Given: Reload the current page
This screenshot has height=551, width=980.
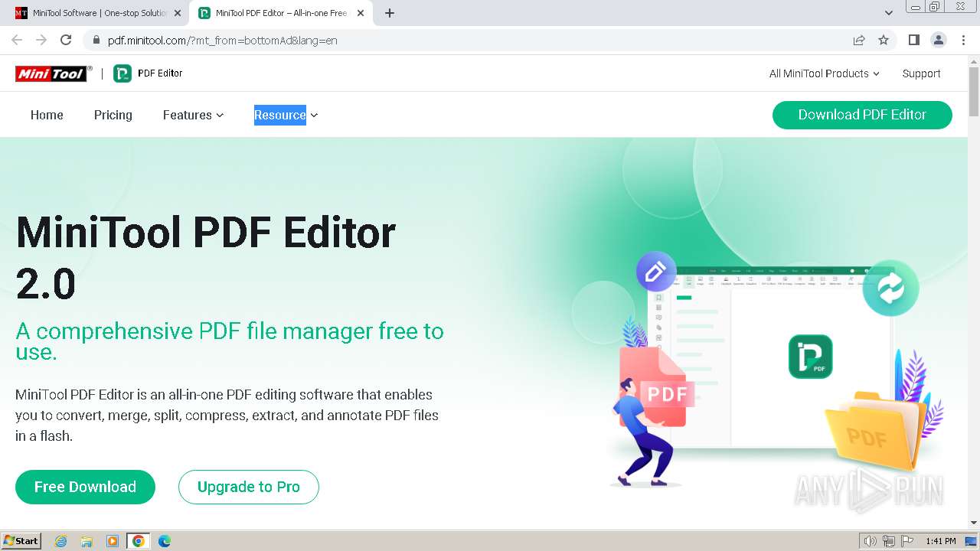Looking at the screenshot, I should pyautogui.click(x=66, y=41).
